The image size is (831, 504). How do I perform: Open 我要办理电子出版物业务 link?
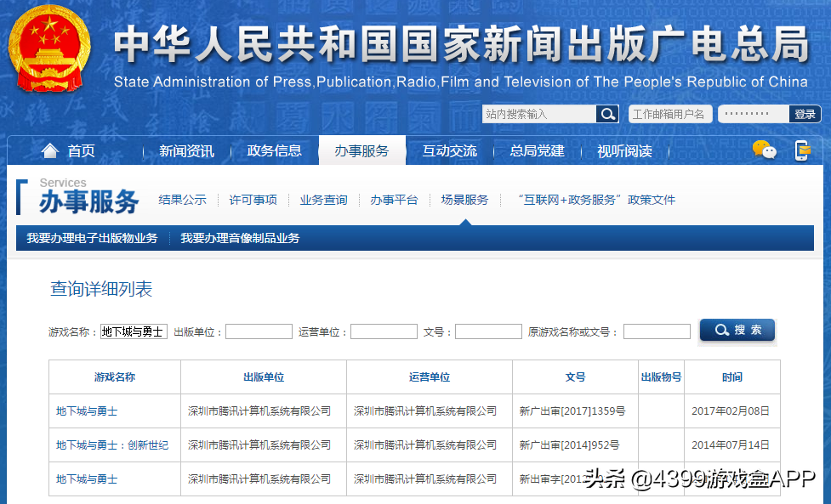pos(92,238)
